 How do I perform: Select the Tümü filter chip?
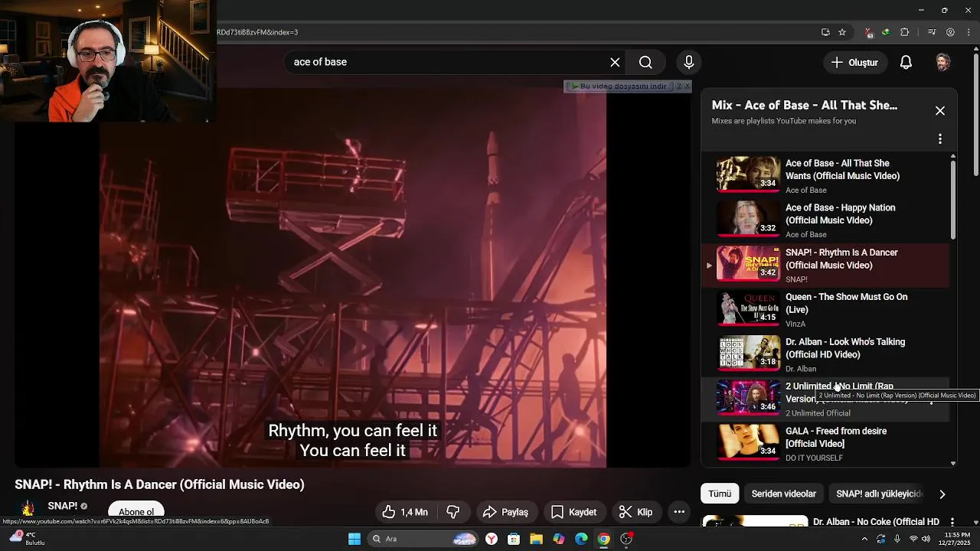point(720,494)
